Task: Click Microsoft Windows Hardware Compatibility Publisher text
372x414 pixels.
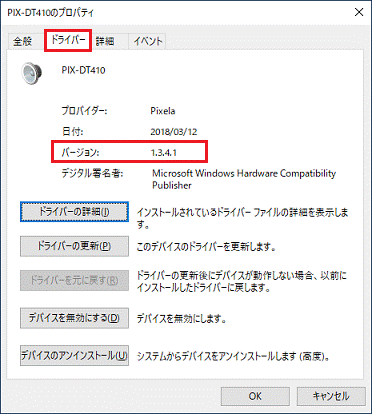Action: click(x=244, y=179)
